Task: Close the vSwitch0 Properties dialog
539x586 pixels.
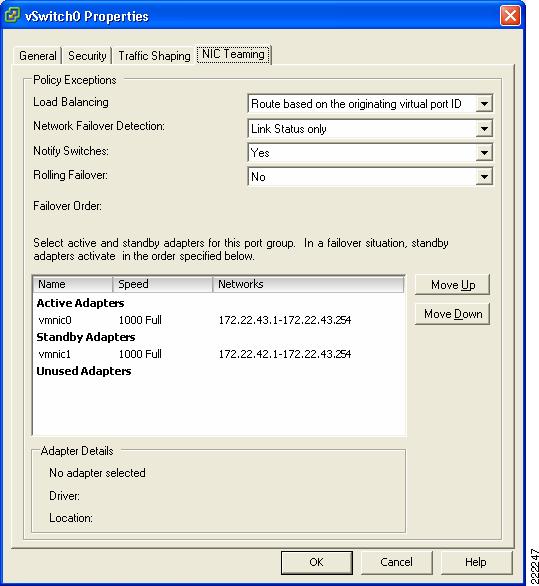Action: [510, 16]
